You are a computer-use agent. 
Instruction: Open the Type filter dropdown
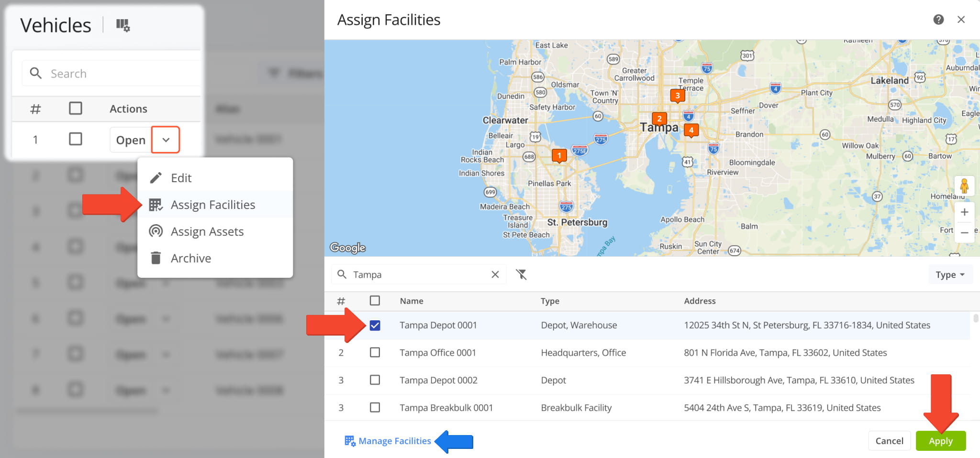point(950,275)
